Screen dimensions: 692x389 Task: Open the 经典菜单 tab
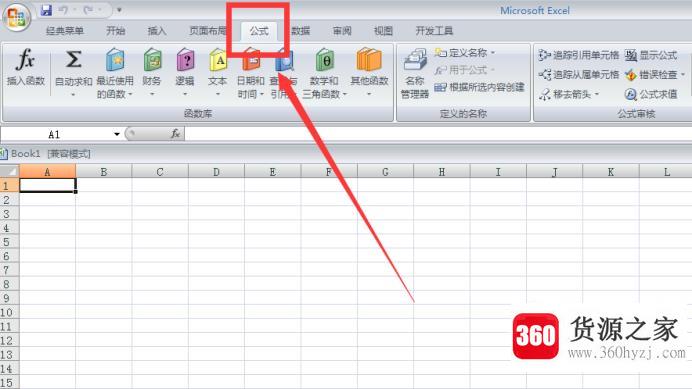coord(65,31)
